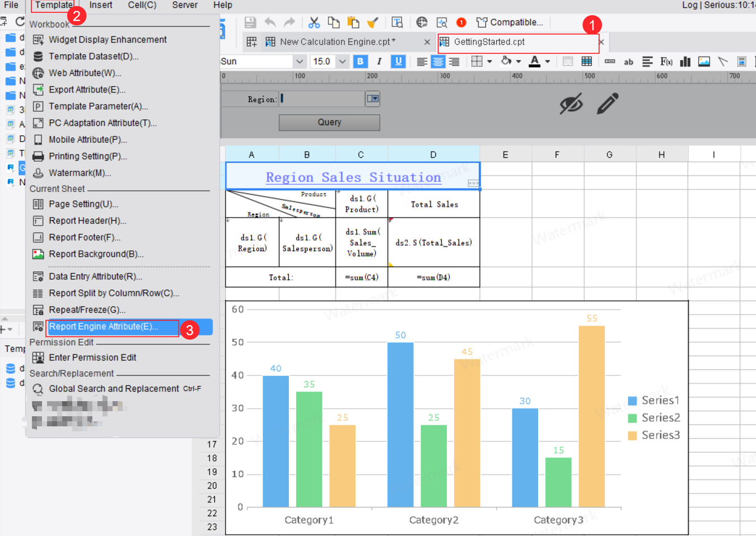The height and width of the screenshot is (536, 756).
Task: Click the Region input field
Action: pyautogui.click(x=323, y=99)
